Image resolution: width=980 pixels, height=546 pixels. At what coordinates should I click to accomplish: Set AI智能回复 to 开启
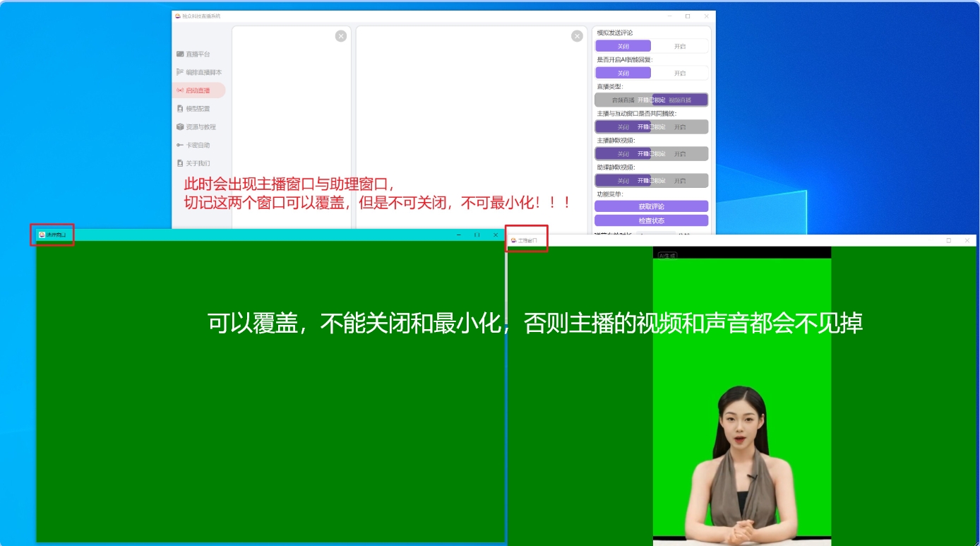(x=680, y=73)
